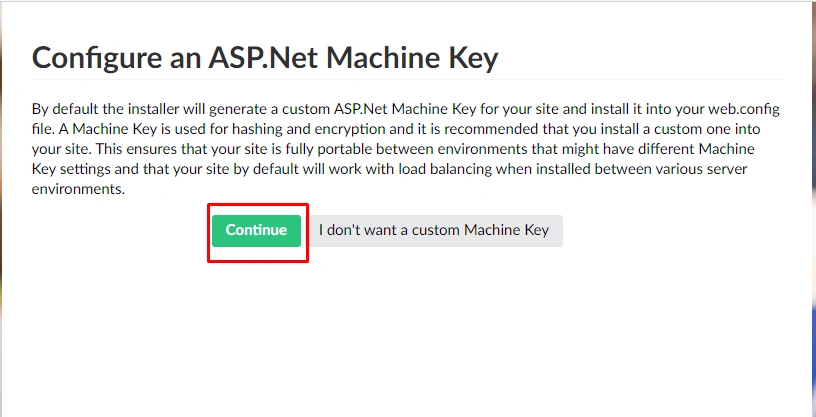
Task: Click the words "custom Machine Key" on the gray button
Action: [480, 230]
